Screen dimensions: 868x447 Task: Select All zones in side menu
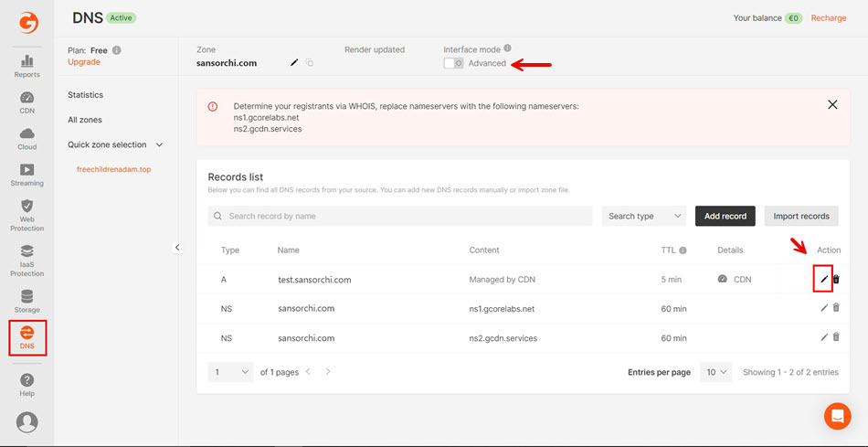click(85, 120)
